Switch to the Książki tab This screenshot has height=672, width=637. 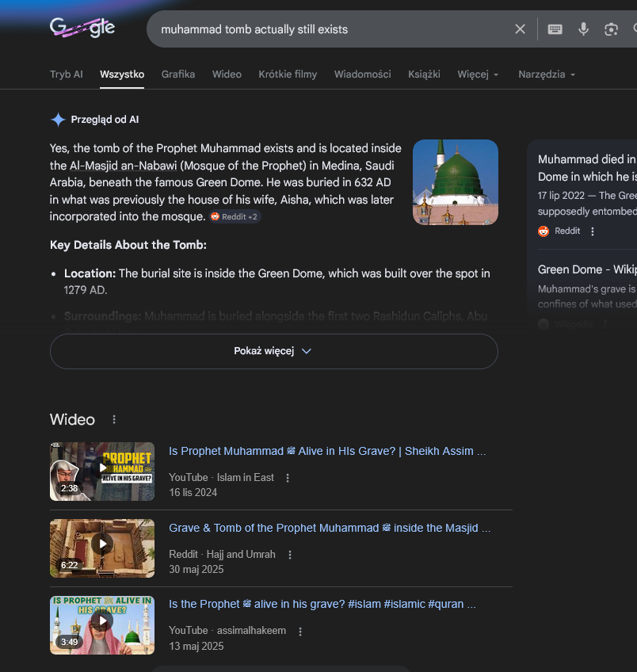pos(424,74)
